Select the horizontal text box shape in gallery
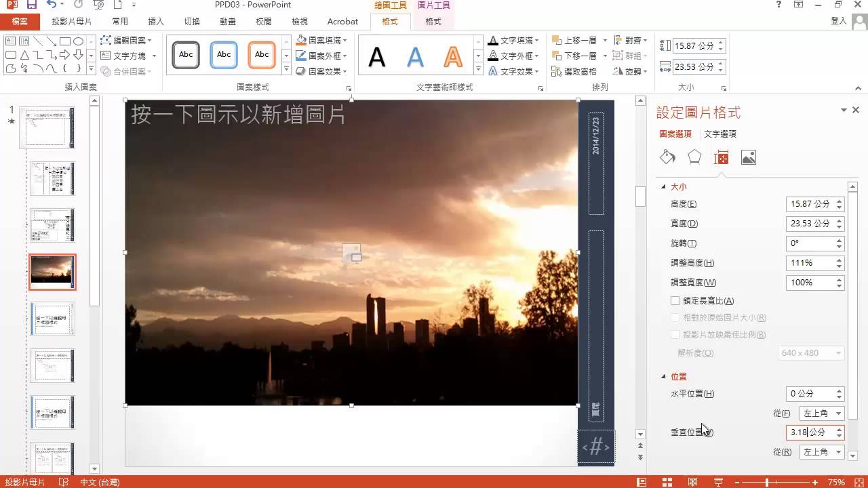This screenshot has height=488, width=868. pos(11,41)
